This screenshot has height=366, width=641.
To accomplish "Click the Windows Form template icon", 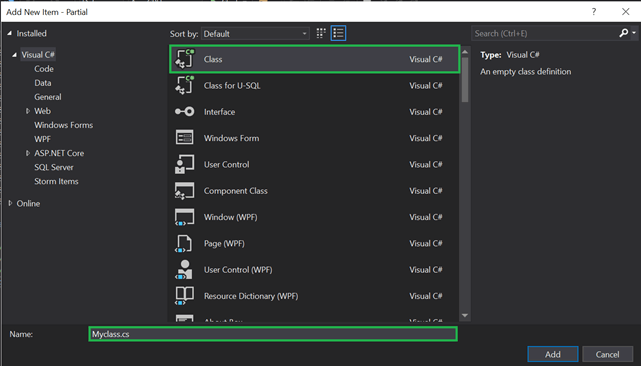I will 184,137.
